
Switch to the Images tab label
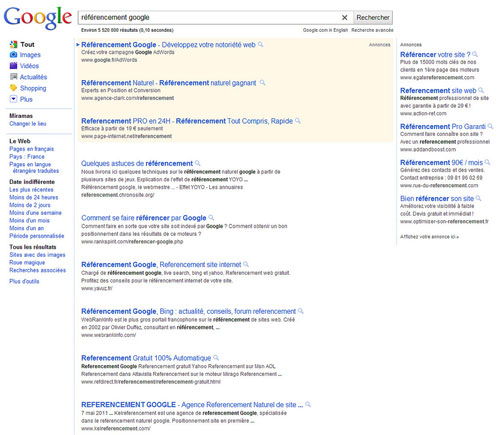click(x=30, y=55)
